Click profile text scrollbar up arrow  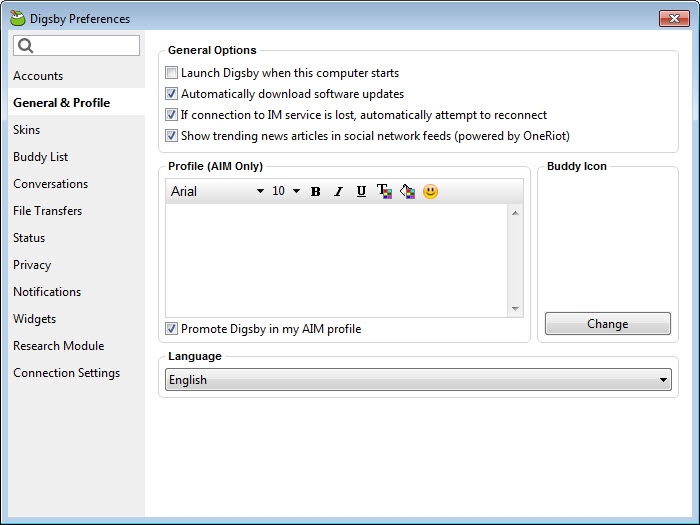click(x=515, y=213)
